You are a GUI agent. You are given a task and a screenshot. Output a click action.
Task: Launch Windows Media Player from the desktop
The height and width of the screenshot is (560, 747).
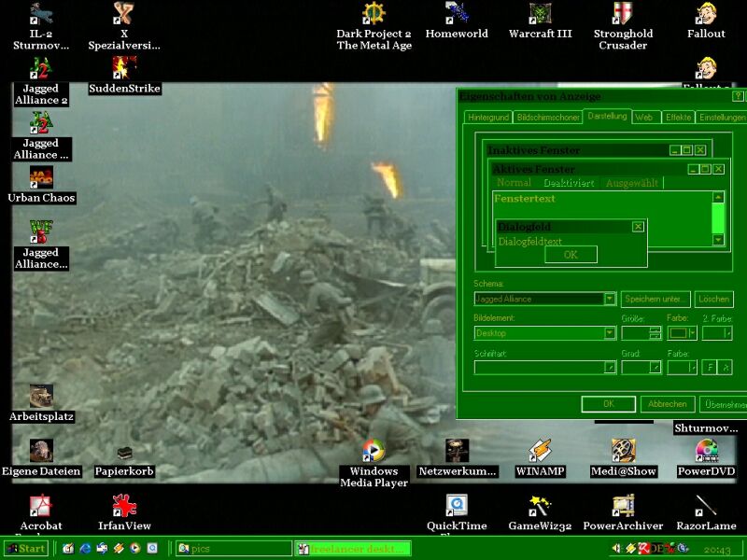[373, 451]
